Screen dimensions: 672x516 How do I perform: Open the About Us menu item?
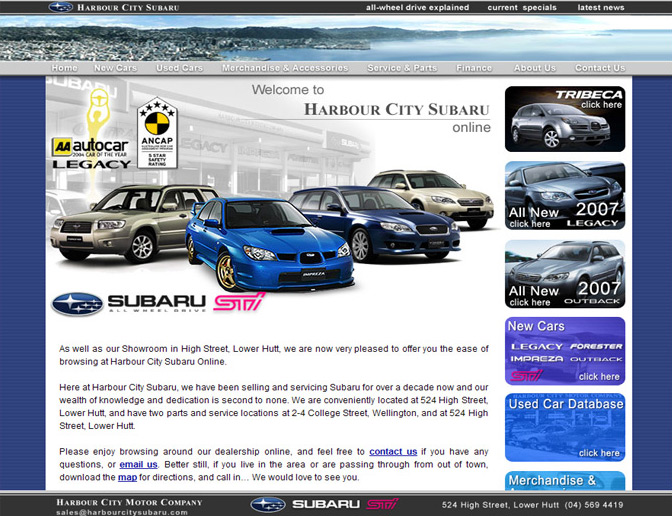tap(535, 68)
